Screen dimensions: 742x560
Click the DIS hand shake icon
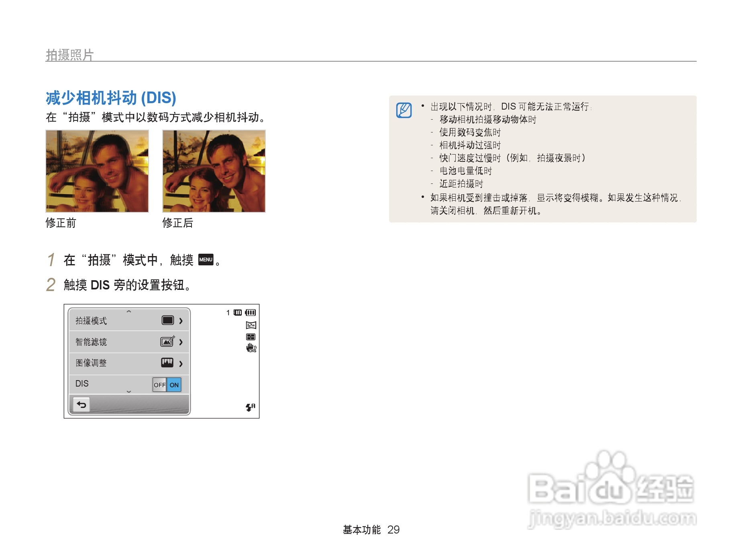tap(251, 348)
